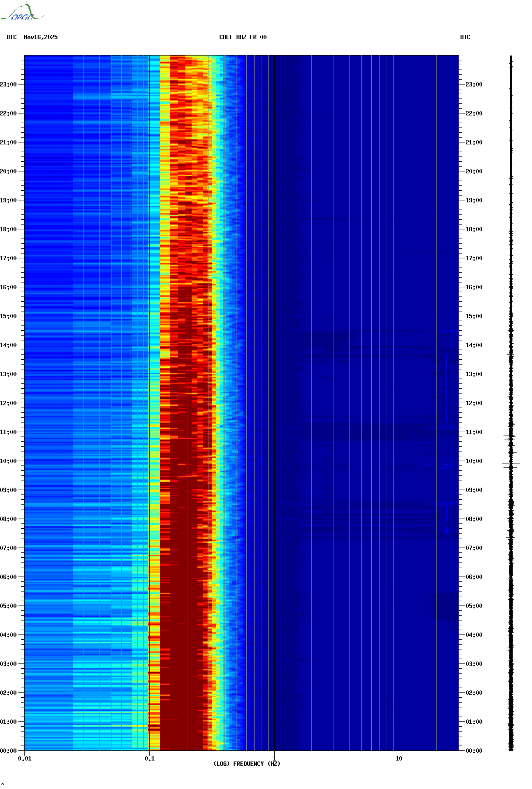The width and height of the screenshot is (532, 789).
Task: Click the 0.01 frequency axis label
Action: pyautogui.click(x=25, y=759)
